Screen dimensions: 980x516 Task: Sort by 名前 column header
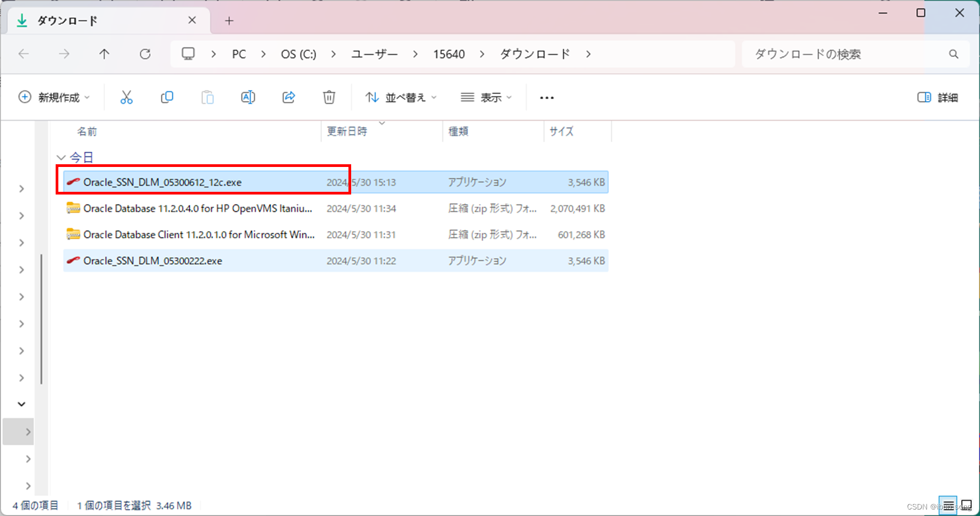tap(86, 131)
